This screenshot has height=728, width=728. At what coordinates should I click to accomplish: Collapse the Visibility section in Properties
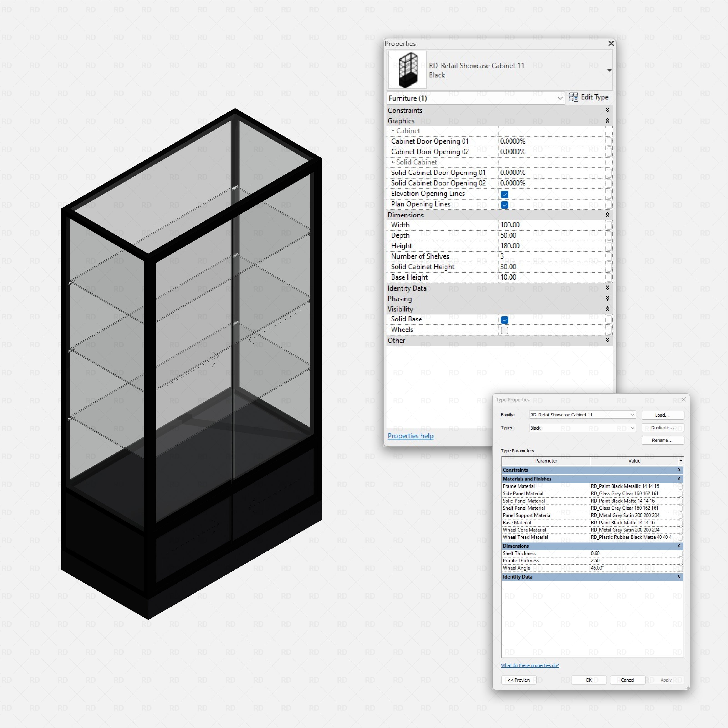[607, 309]
